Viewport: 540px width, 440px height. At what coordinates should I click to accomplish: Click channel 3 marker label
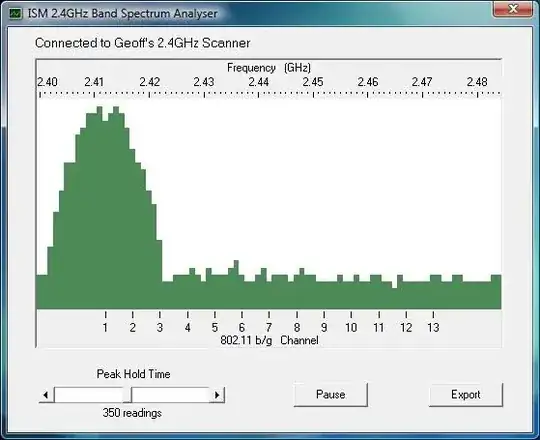160,327
